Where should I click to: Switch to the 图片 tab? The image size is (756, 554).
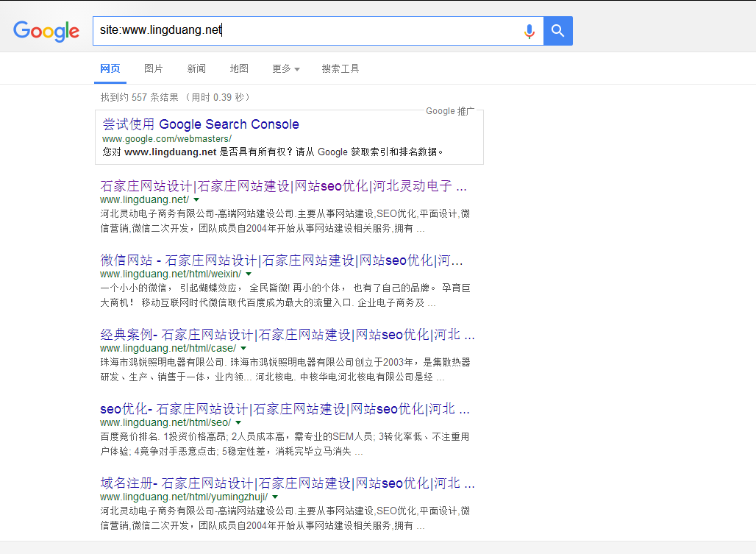pyautogui.click(x=153, y=68)
